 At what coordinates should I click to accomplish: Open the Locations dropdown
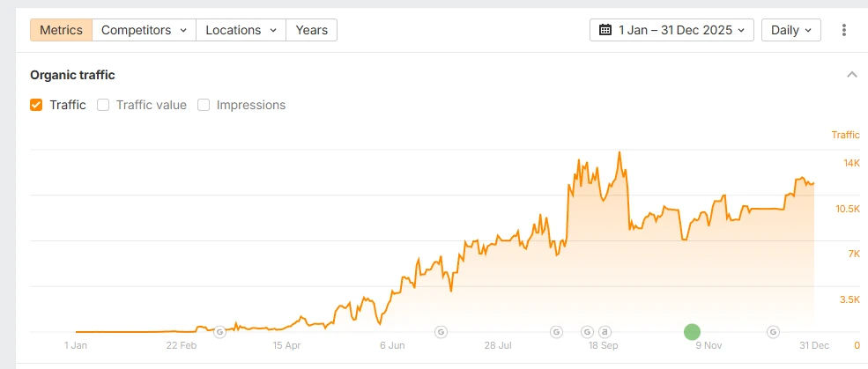(x=241, y=30)
